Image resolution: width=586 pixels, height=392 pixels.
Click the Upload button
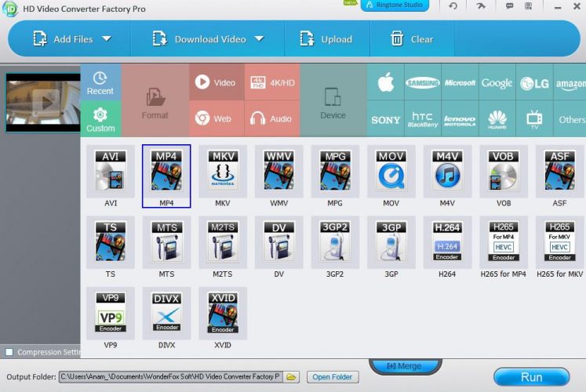point(326,39)
